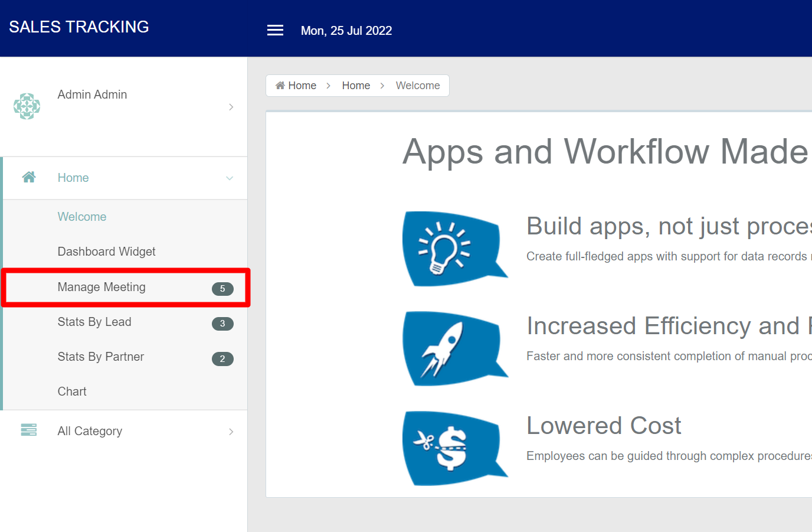Click the SALES TRACKING title link
Viewport: 812px width, 532px height.
tap(79, 27)
